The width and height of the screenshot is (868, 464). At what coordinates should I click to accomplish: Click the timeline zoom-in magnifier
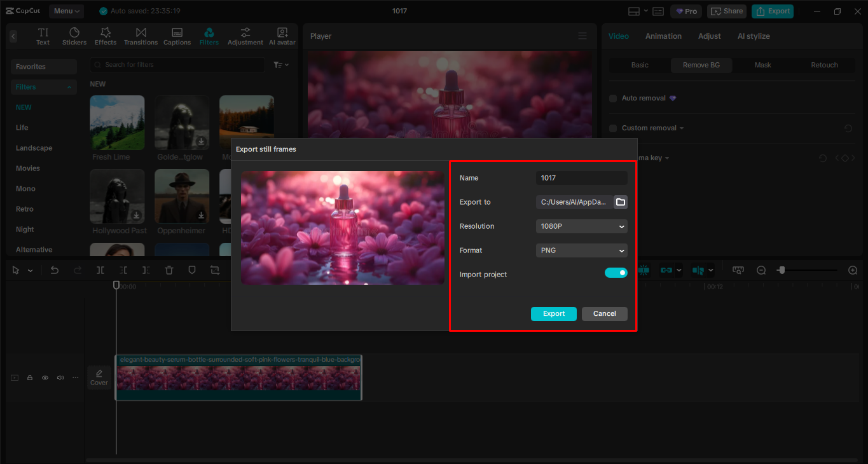pos(853,270)
